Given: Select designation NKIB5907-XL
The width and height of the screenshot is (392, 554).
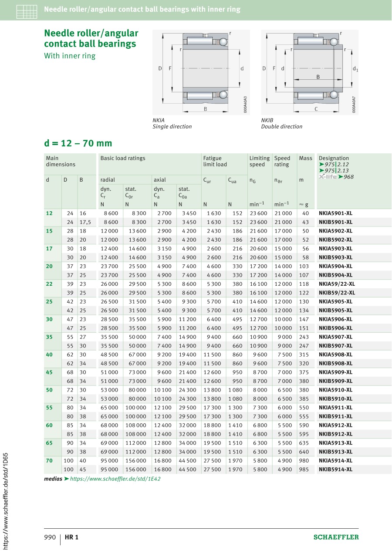Looking at the screenshot, I should point(335,346).
